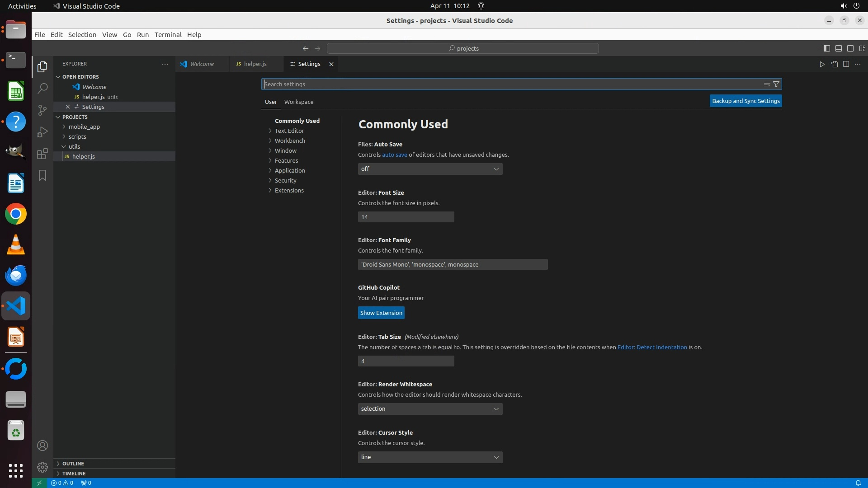Open the Accounts icon in activity bar
Screen dimensions: 868x488
[42, 446]
